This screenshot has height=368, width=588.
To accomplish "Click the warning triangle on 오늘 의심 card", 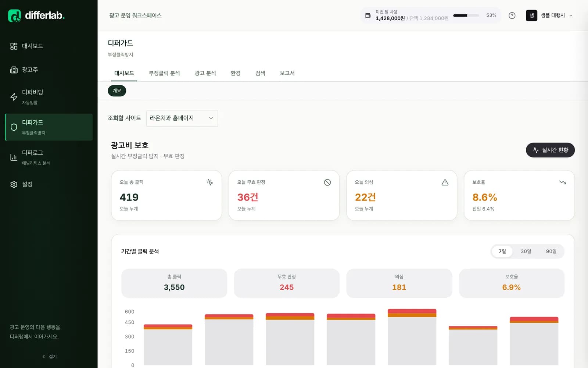I will (x=445, y=182).
